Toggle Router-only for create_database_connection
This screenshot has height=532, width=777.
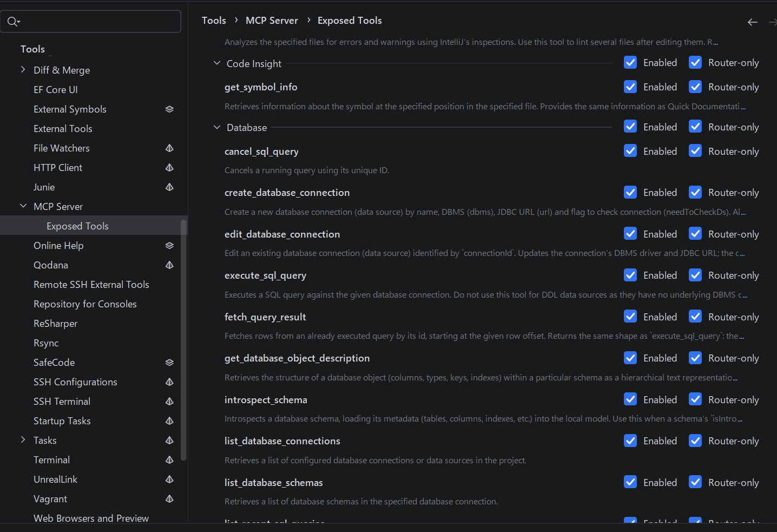click(x=695, y=193)
